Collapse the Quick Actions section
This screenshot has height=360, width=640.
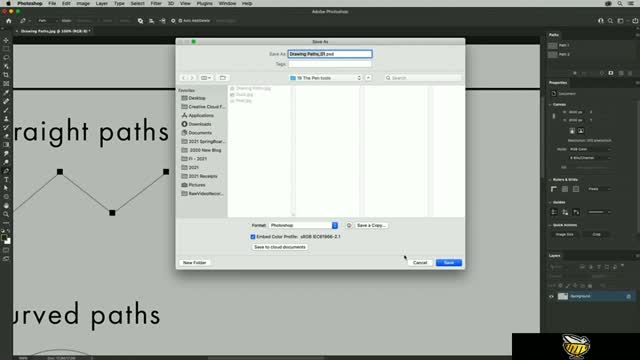click(x=550, y=225)
